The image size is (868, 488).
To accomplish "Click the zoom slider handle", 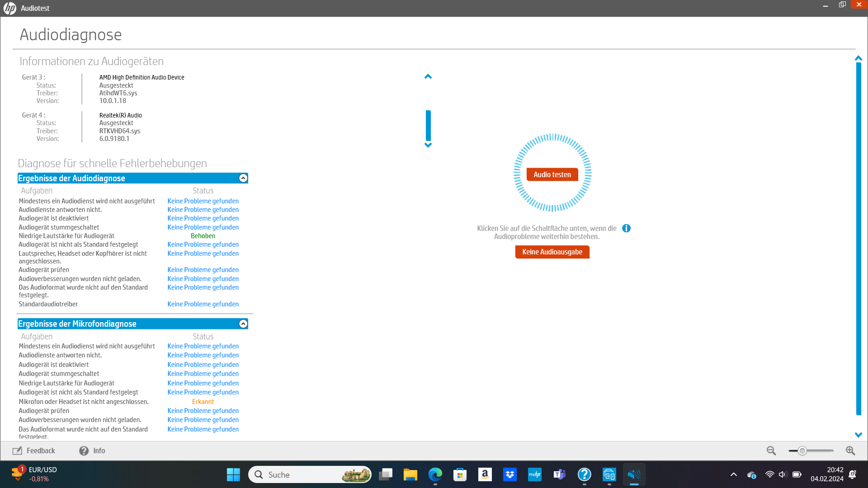I will coord(802,450).
